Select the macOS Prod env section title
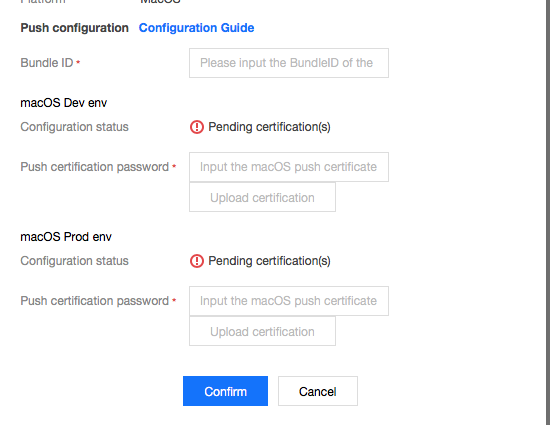Viewport: 550px width, 425px height. coord(66,237)
